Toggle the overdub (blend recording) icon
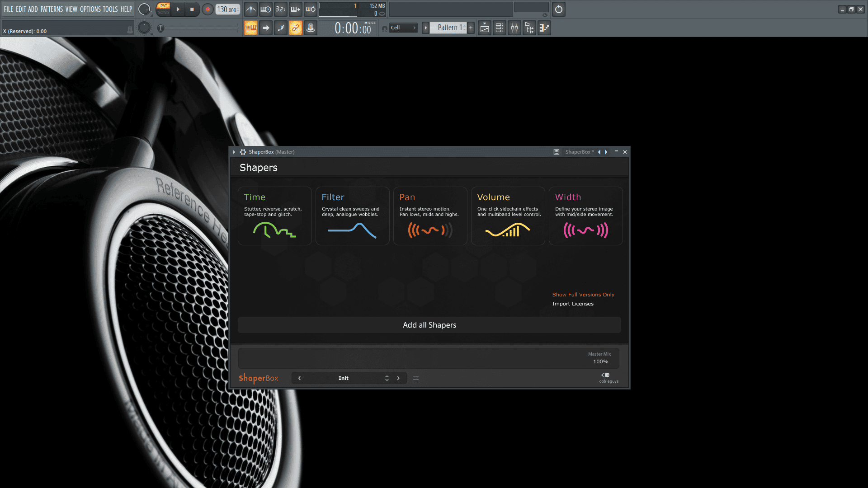The image size is (868, 488). point(296,9)
